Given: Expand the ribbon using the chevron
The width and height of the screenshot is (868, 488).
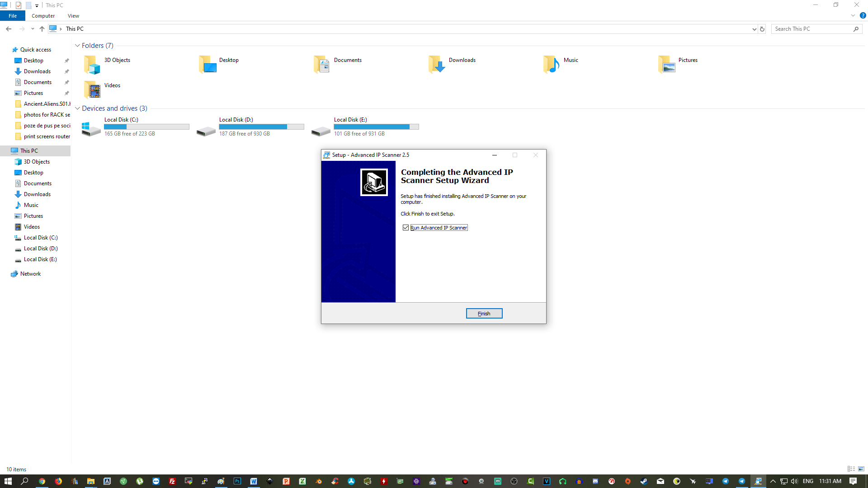Looking at the screenshot, I should coord(853,15).
